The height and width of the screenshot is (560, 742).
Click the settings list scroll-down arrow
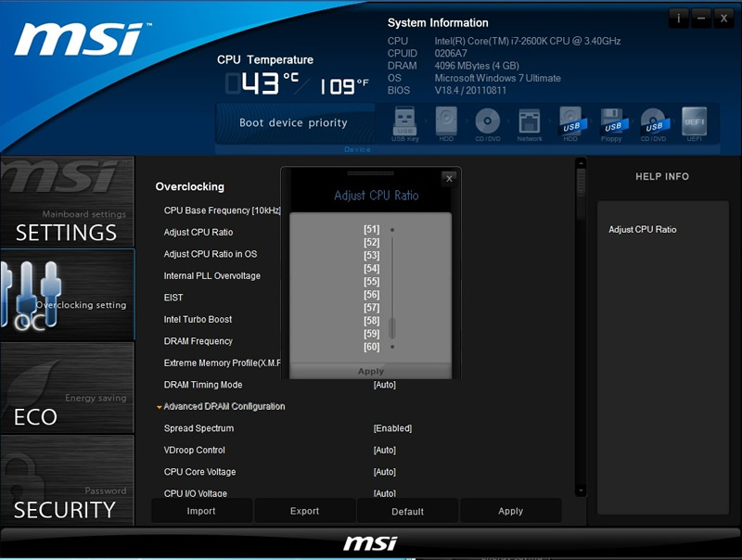click(581, 491)
